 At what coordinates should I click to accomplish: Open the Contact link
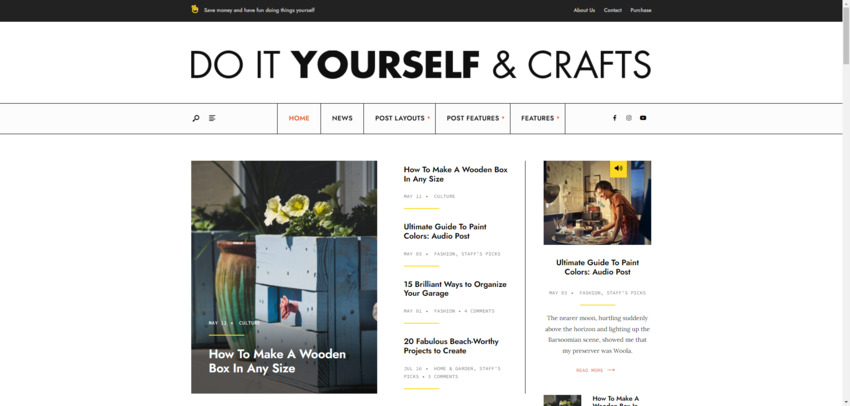pos(613,10)
